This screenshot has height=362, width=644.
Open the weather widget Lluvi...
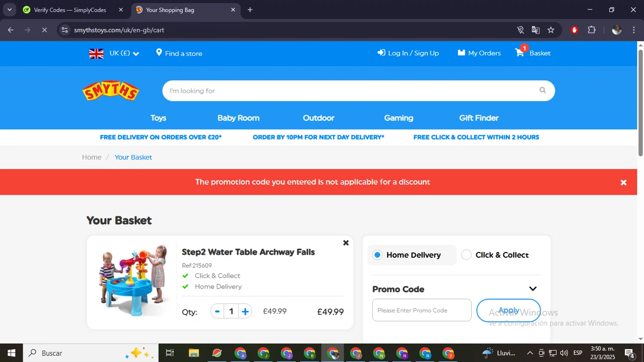click(x=499, y=353)
